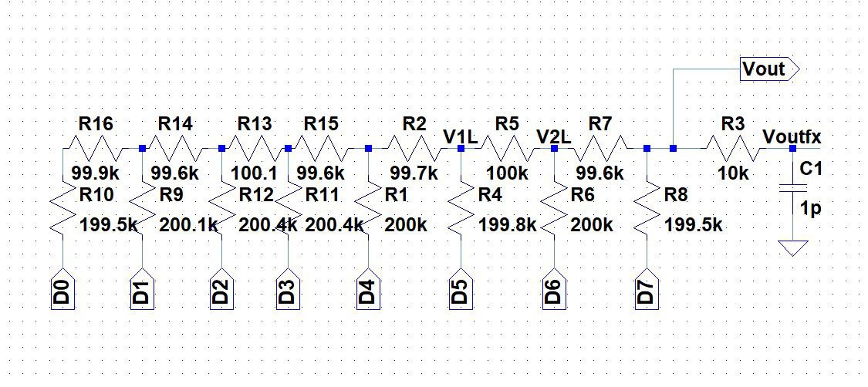Select the D6 input port
The height and width of the screenshot is (387, 868).
click(x=554, y=291)
